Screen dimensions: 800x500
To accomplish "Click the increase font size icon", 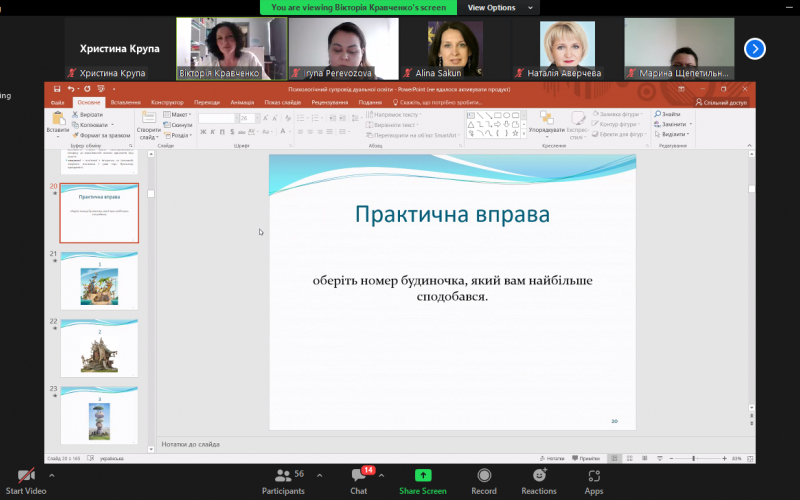I will [265, 118].
